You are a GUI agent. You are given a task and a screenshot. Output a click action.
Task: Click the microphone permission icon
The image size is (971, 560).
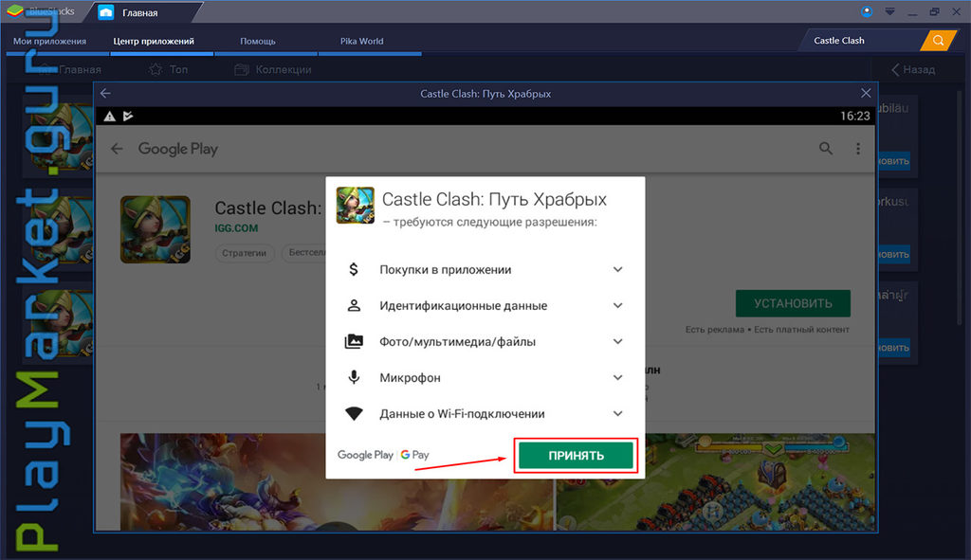pyautogui.click(x=354, y=377)
